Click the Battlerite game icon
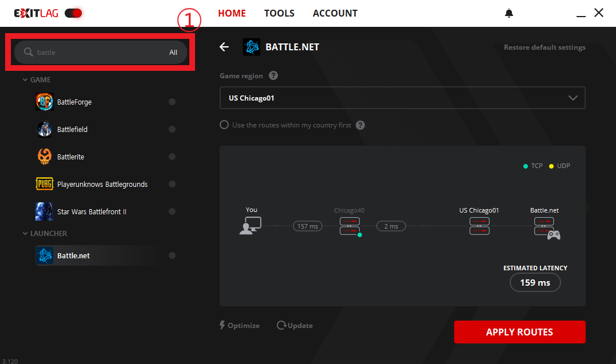The width and height of the screenshot is (616, 364). 45,157
